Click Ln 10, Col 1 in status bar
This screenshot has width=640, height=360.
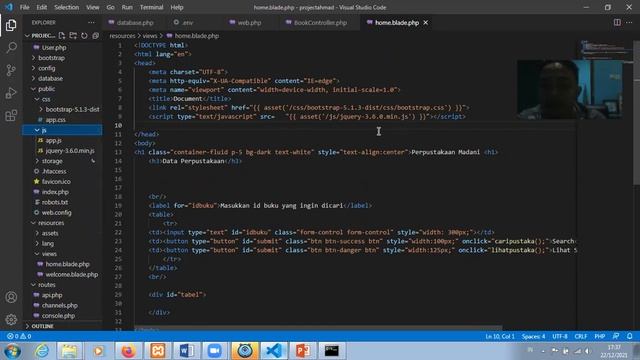pos(500,336)
